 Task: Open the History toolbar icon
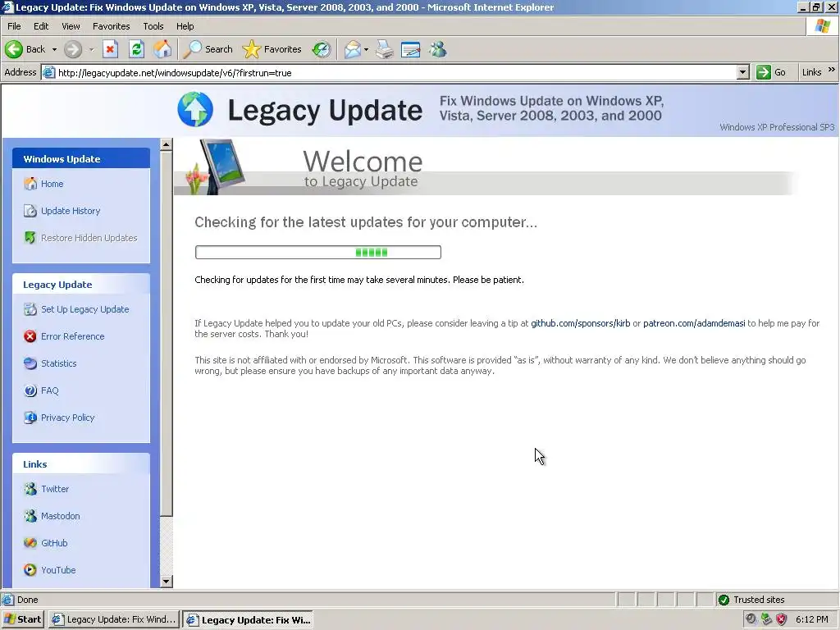[322, 49]
